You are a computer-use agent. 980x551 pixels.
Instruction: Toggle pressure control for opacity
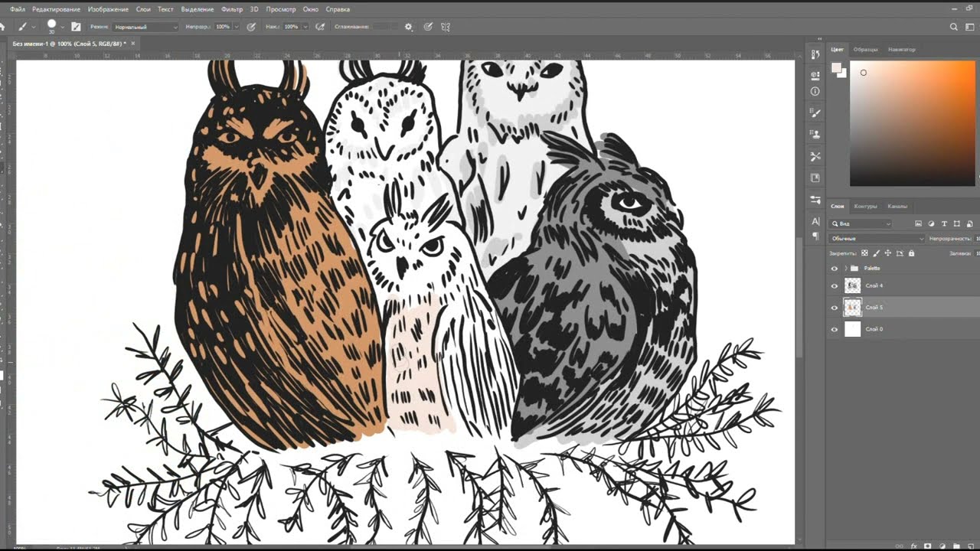pyautogui.click(x=251, y=26)
